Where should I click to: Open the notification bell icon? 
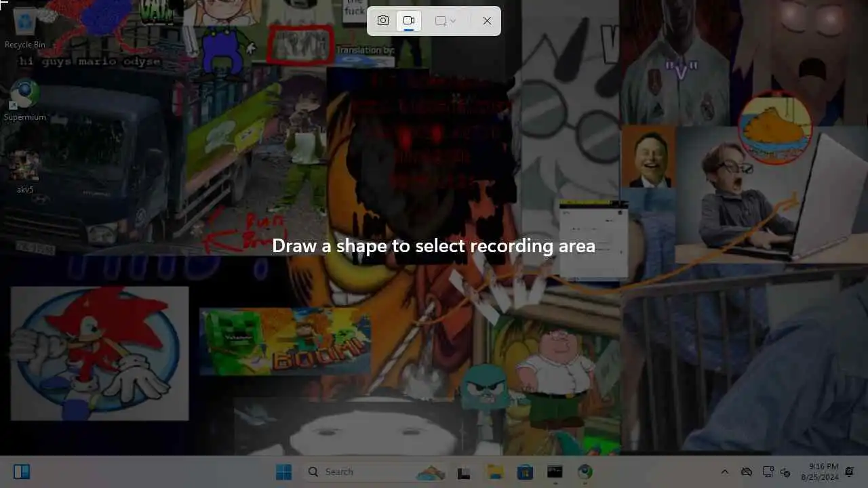click(849, 472)
